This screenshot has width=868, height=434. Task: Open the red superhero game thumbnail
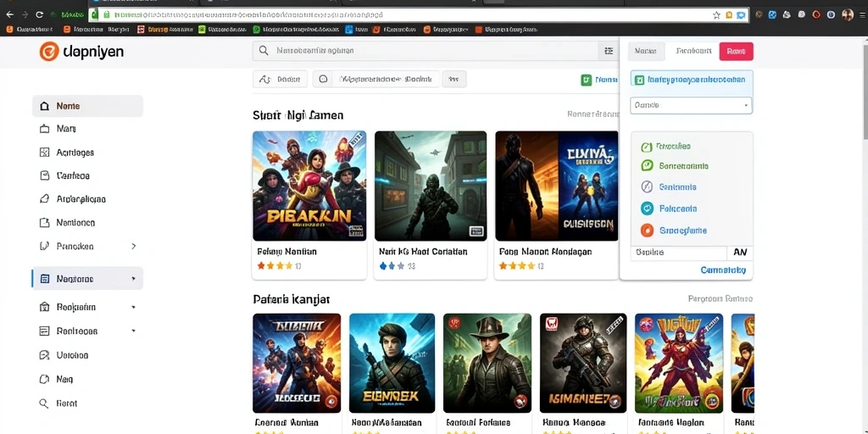tap(679, 363)
